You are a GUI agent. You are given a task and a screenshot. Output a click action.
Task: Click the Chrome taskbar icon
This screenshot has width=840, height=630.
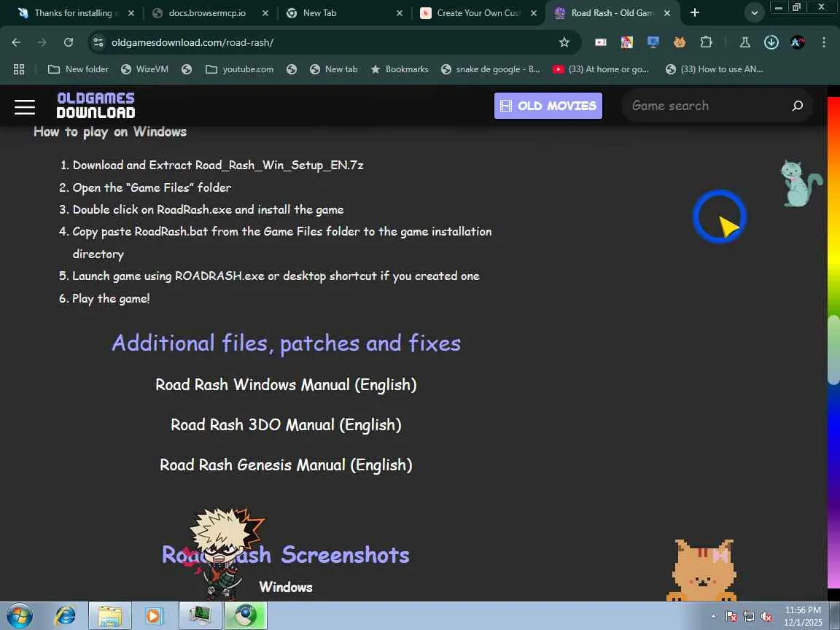(245, 616)
